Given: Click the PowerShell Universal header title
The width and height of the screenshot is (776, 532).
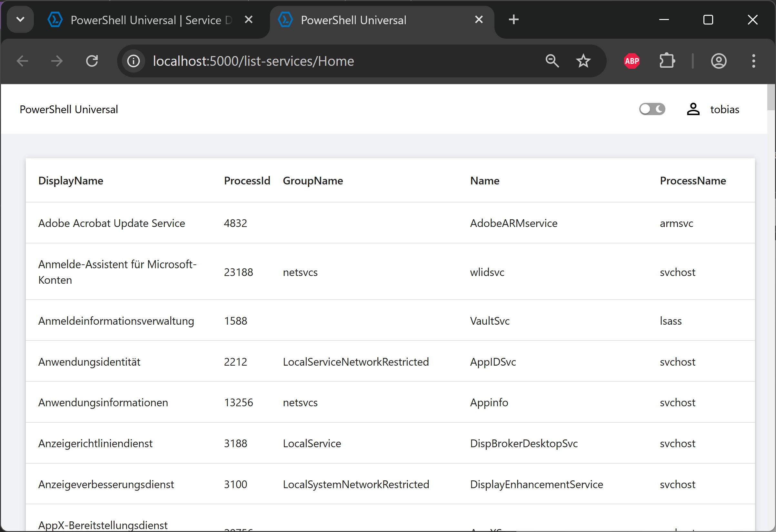Looking at the screenshot, I should [x=69, y=110].
